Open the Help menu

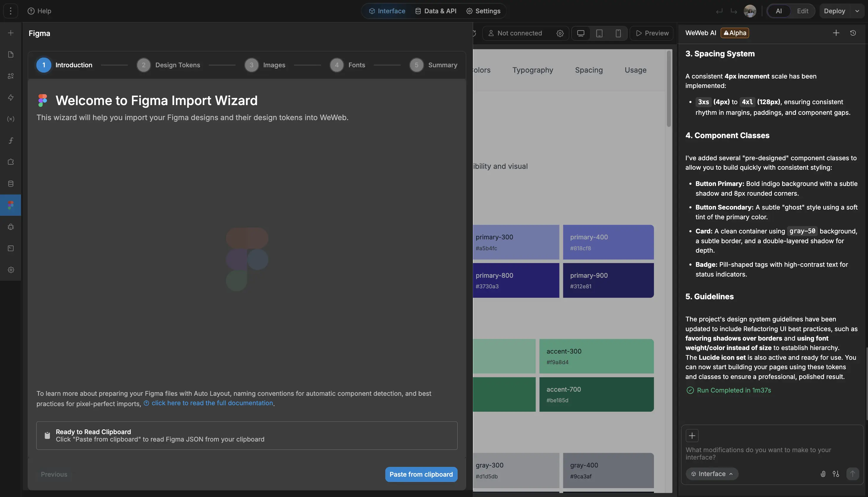point(39,11)
